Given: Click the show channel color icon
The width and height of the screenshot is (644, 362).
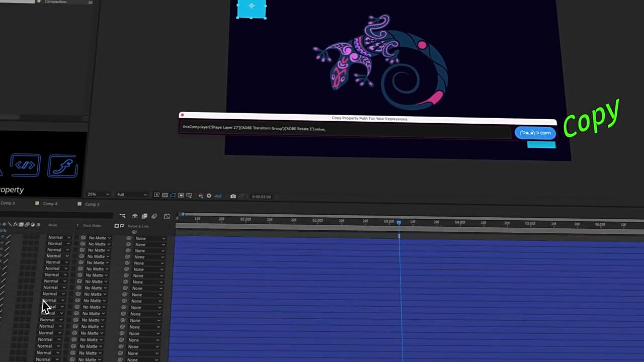Looking at the screenshot, I should [201, 196].
